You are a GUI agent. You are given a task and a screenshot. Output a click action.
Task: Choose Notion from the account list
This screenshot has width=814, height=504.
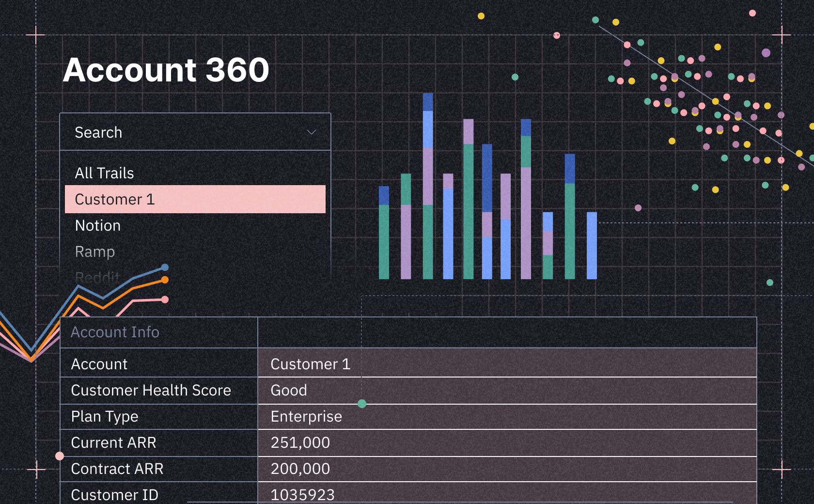pyautogui.click(x=97, y=225)
